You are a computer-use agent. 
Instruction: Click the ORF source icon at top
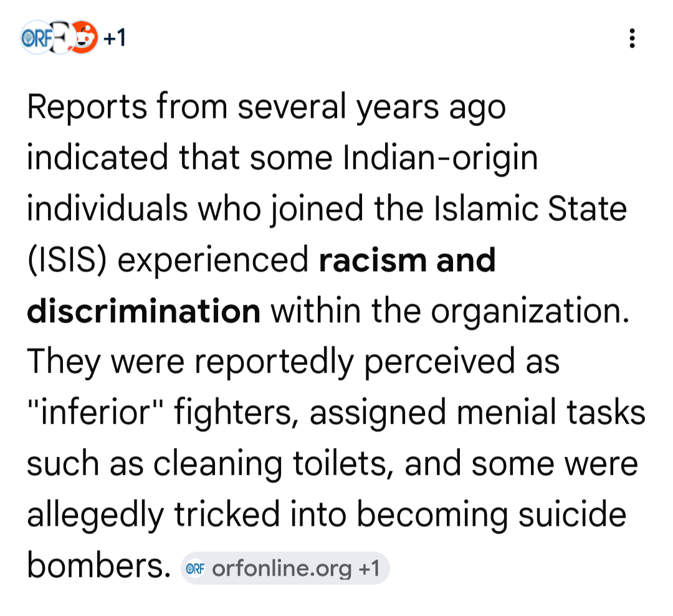click(35, 39)
